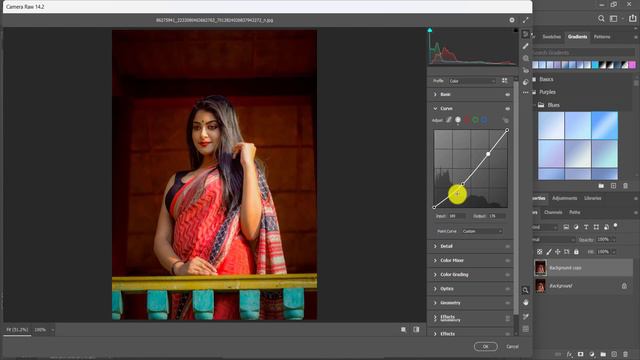This screenshot has height=360, width=640.
Task: Create new layer with the plus icon in Layers panel
Action: click(x=614, y=354)
